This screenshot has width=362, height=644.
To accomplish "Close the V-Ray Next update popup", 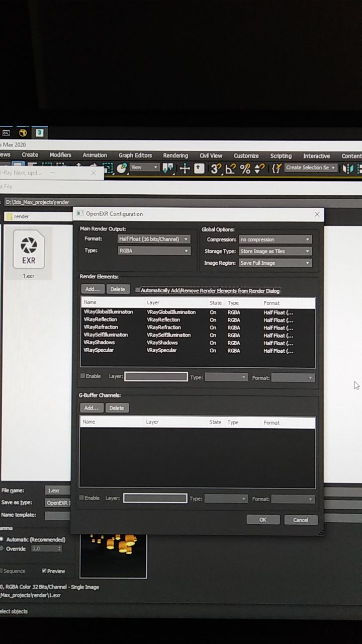I will pos(94,173).
